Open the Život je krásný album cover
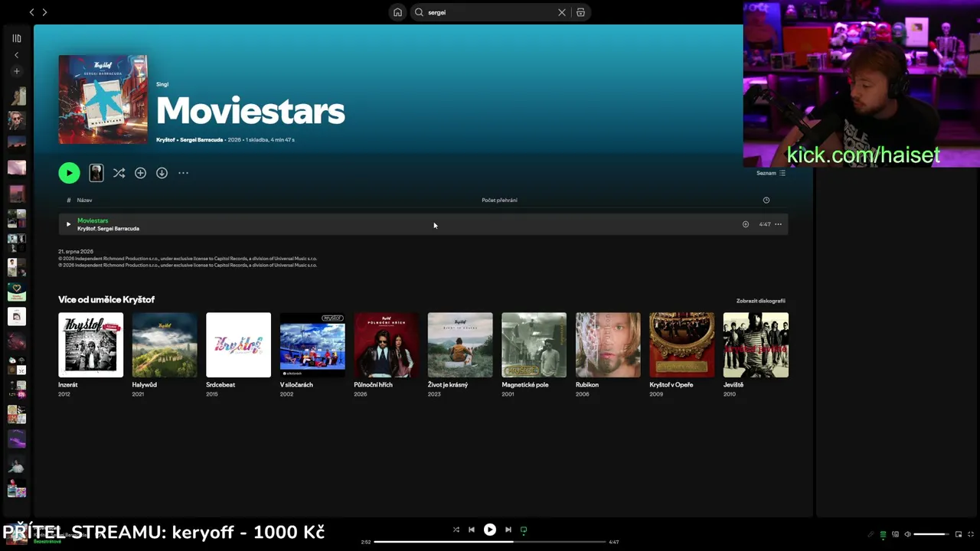The height and width of the screenshot is (551, 980). tap(460, 344)
